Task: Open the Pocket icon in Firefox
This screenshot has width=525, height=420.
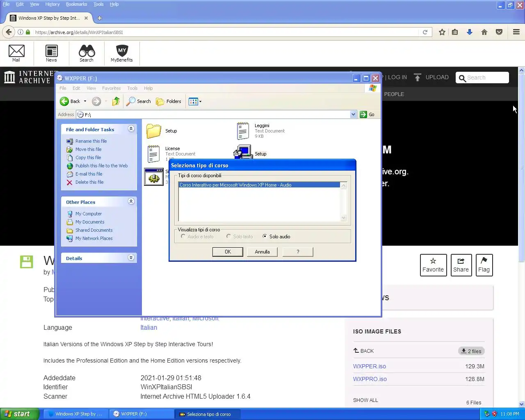Action: (x=499, y=32)
